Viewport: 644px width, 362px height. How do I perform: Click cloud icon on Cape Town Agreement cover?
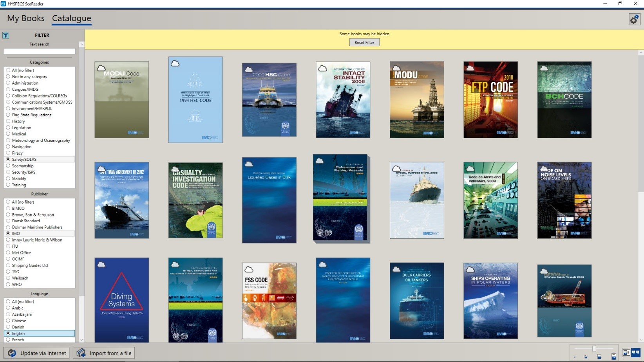click(101, 169)
